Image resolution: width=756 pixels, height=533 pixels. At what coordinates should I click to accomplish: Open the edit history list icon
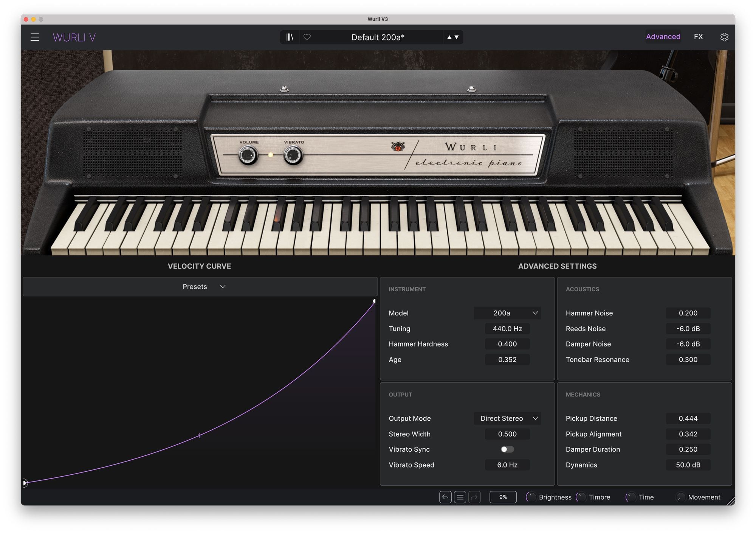(x=460, y=497)
